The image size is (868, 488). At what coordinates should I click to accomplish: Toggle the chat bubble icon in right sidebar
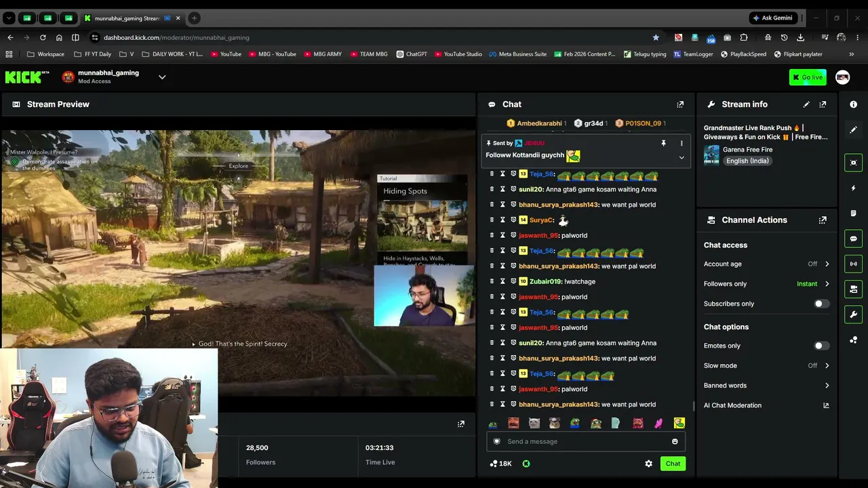click(x=854, y=239)
